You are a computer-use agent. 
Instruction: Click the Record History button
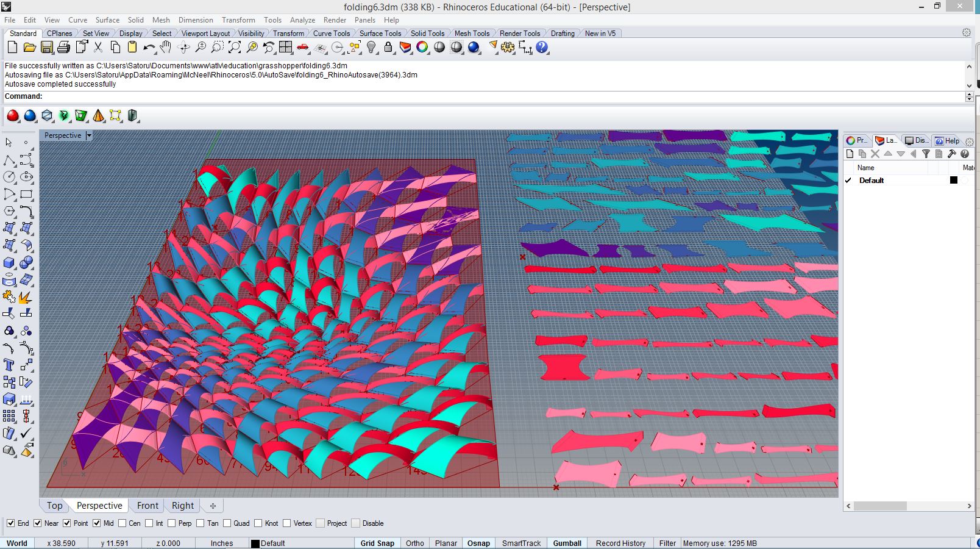point(620,543)
